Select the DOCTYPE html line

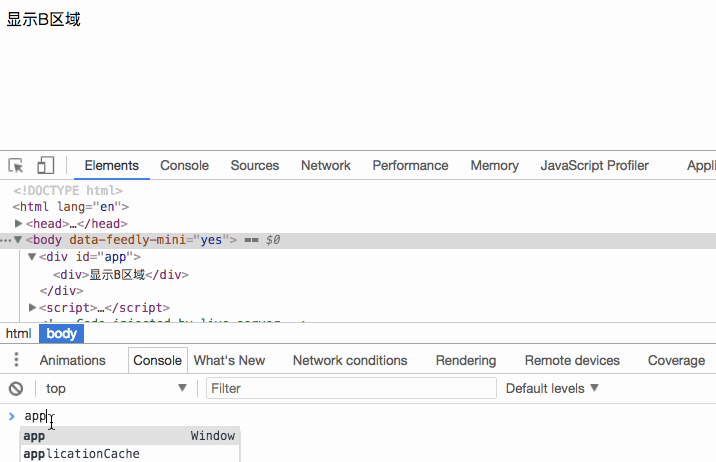pyautogui.click(x=68, y=190)
